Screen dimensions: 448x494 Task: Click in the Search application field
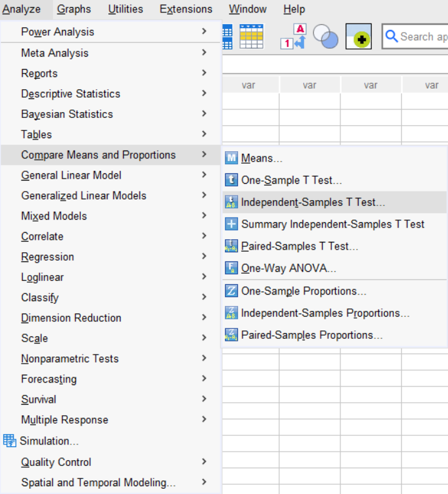pyautogui.click(x=415, y=36)
